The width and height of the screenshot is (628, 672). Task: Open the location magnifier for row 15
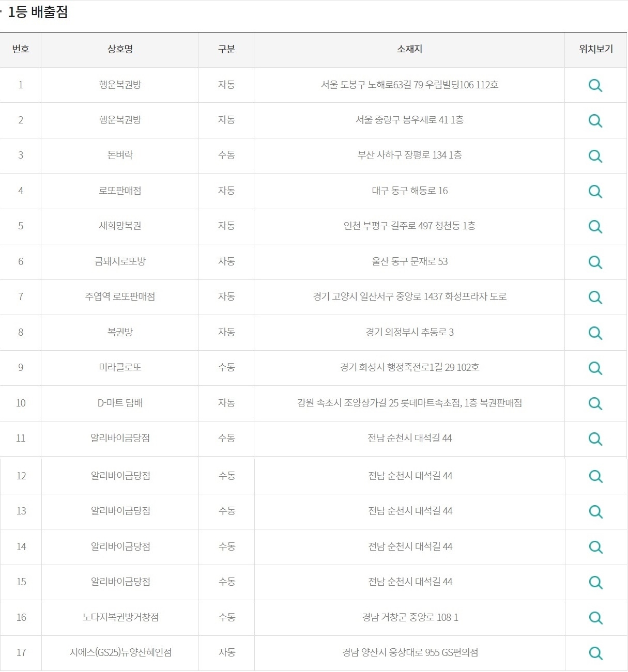click(x=596, y=582)
